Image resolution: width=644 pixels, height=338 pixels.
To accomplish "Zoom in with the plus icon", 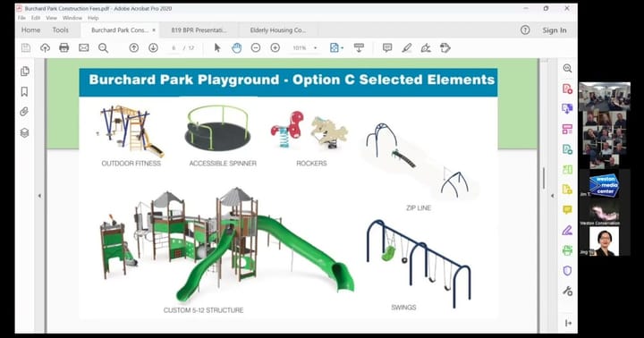I will coord(275,48).
